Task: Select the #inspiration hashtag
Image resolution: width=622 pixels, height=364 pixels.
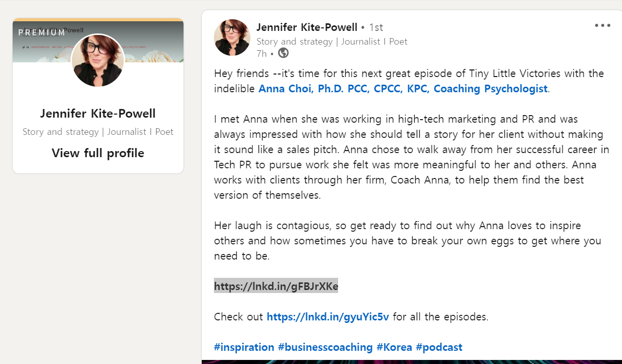Action: click(x=244, y=347)
